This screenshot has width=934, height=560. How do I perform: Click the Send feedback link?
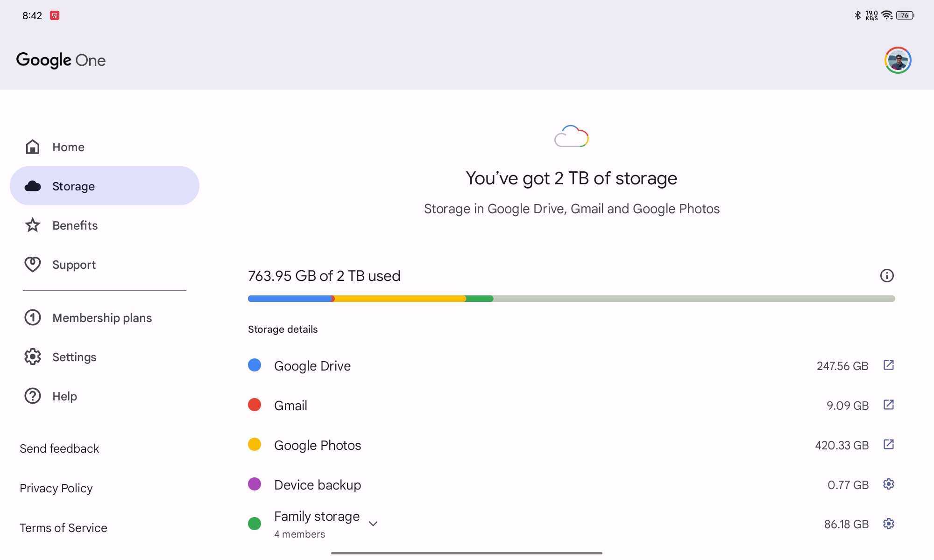point(59,448)
